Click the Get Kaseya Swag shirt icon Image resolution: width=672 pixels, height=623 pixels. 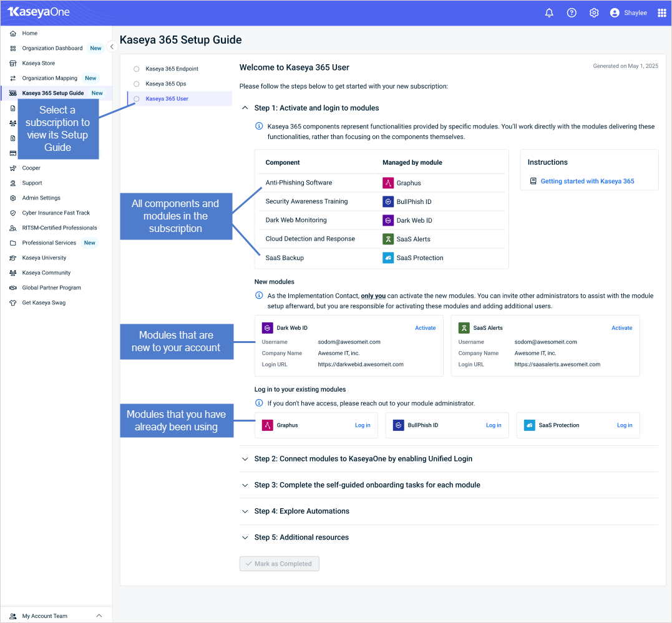(x=13, y=303)
